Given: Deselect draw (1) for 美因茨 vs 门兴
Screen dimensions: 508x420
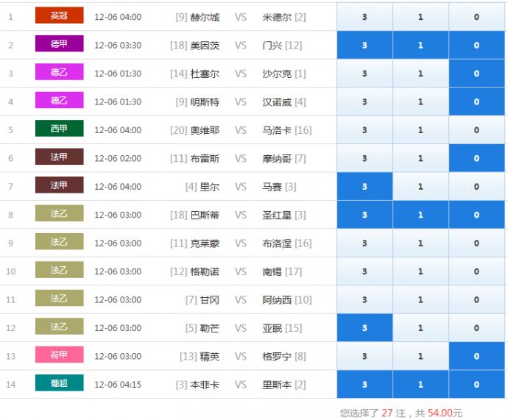Looking at the screenshot, I should [x=420, y=46].
